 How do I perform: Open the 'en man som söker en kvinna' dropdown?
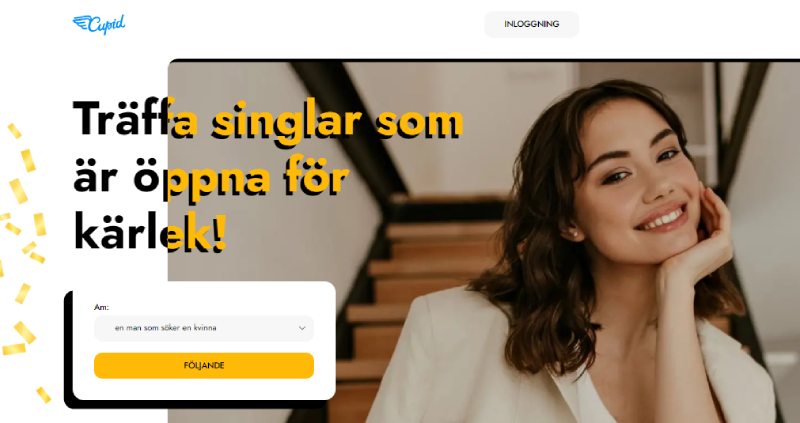[204, 328]
